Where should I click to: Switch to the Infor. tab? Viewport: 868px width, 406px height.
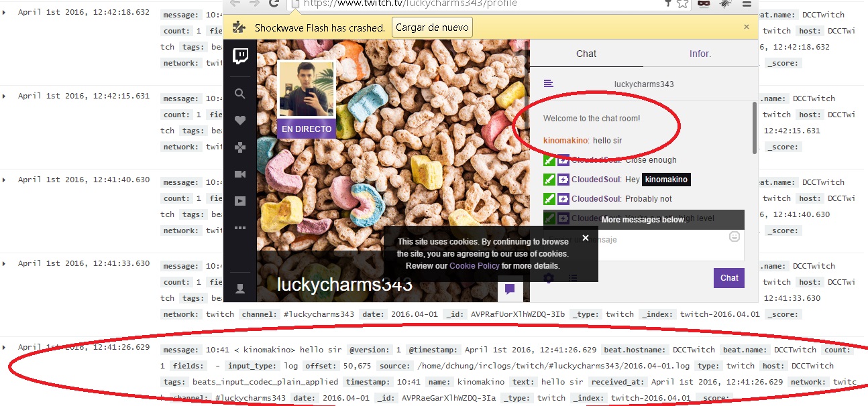[x=700, y=54]
